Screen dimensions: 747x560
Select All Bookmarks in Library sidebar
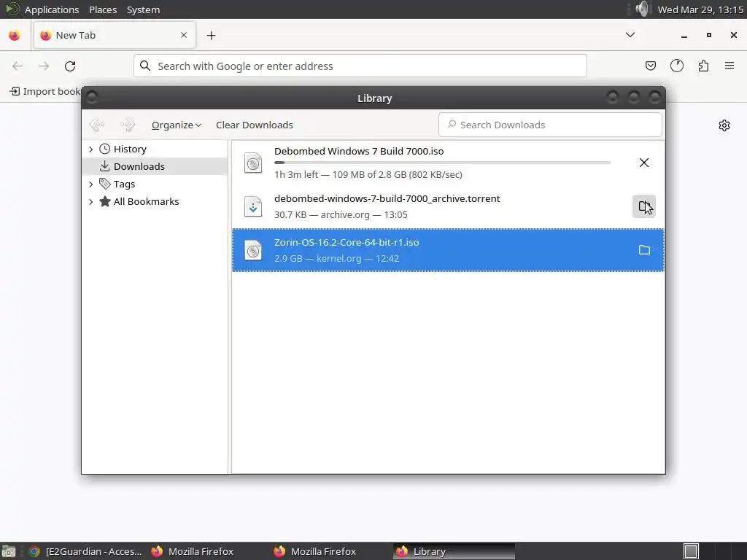(x=155, y=201)
